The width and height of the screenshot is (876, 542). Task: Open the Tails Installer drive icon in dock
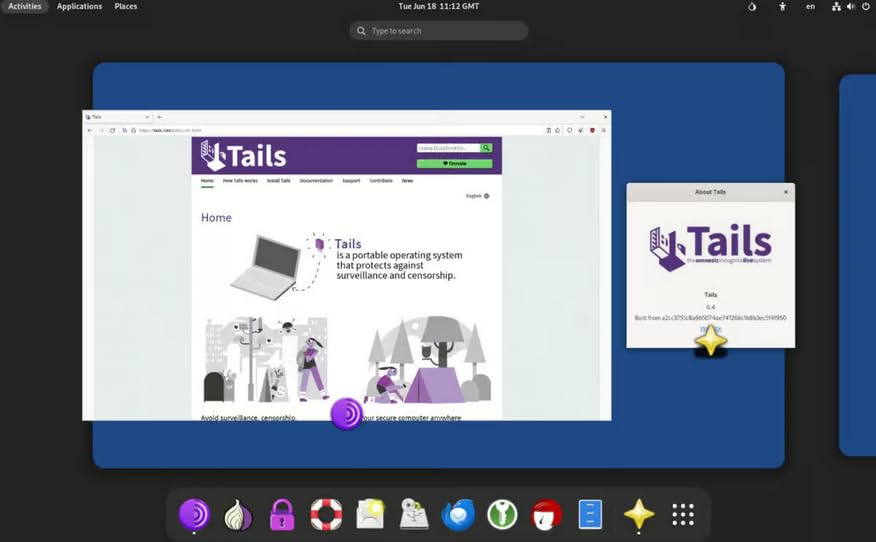[x=414, y=514]
